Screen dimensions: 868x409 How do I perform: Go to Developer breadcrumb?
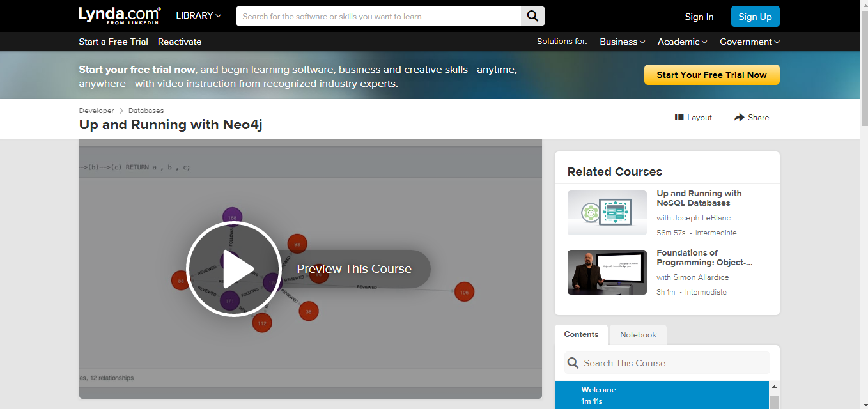[x=97, y=111]
